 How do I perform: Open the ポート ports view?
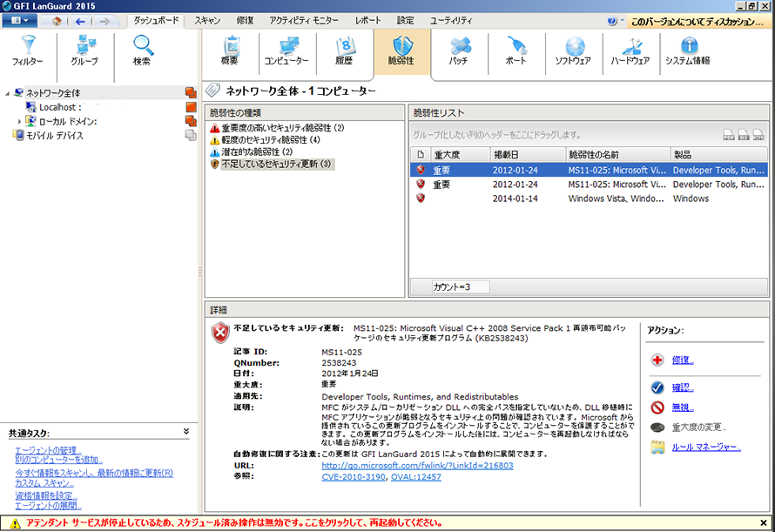(x=516, y=51)
